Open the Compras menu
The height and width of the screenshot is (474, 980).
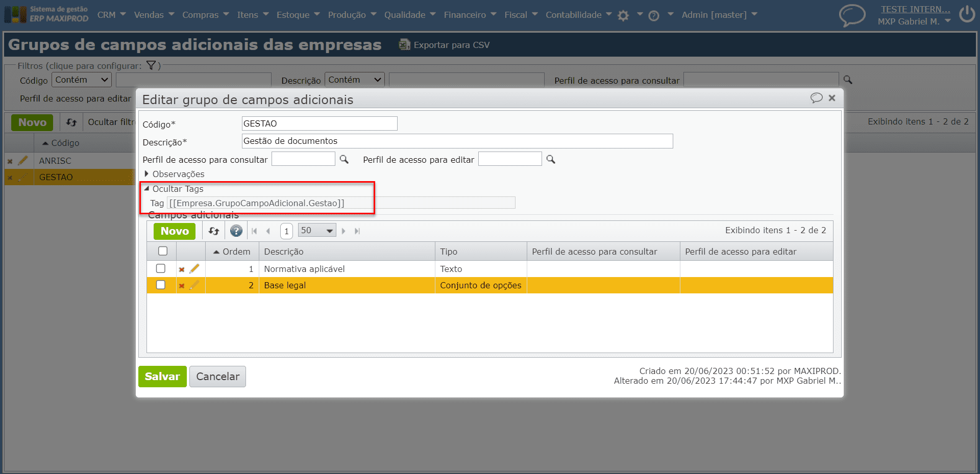tap(206, 15)
